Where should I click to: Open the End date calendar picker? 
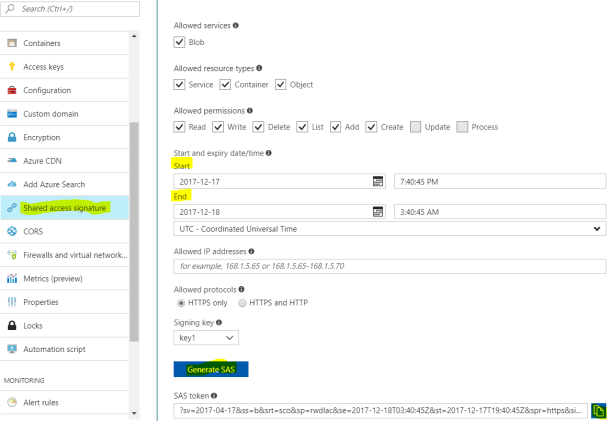tap(378, 212)
